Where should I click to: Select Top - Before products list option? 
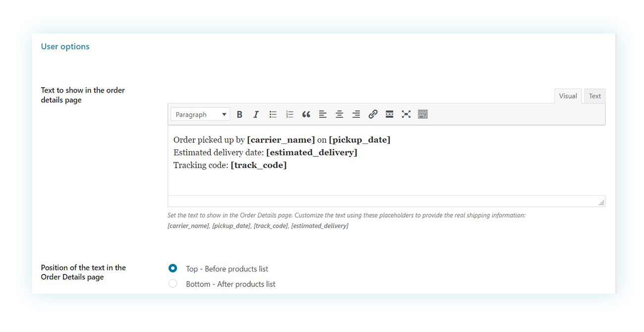pos(173,268)
